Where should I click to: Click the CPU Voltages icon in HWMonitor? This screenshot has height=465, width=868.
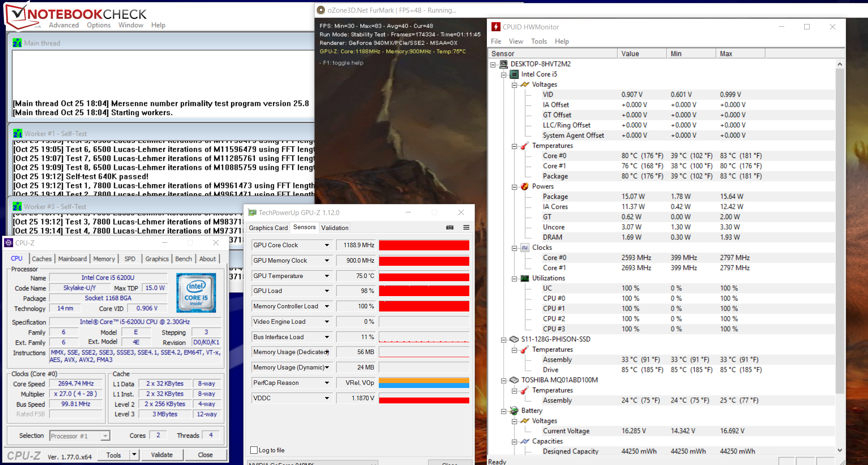coord(525,84)
